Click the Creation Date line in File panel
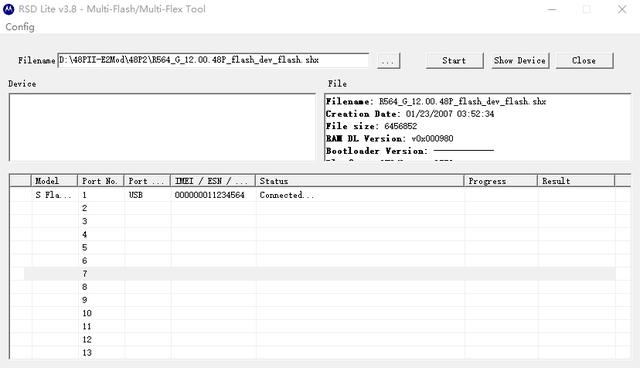Screen dimensions: 640x368 pos(410,114)
